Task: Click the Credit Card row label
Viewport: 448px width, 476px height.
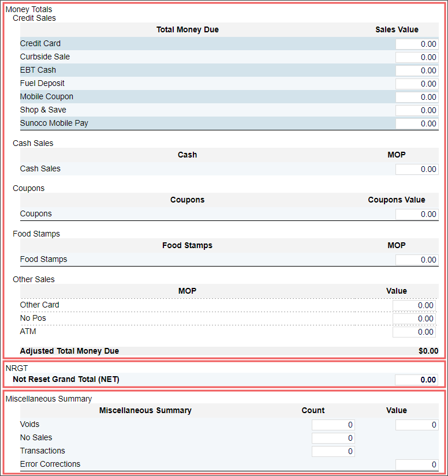Action: 40,44
